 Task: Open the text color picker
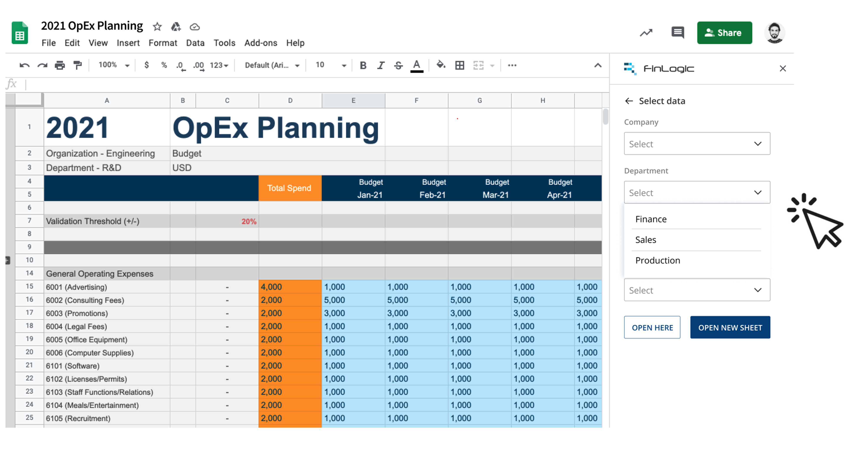[416, 65]
